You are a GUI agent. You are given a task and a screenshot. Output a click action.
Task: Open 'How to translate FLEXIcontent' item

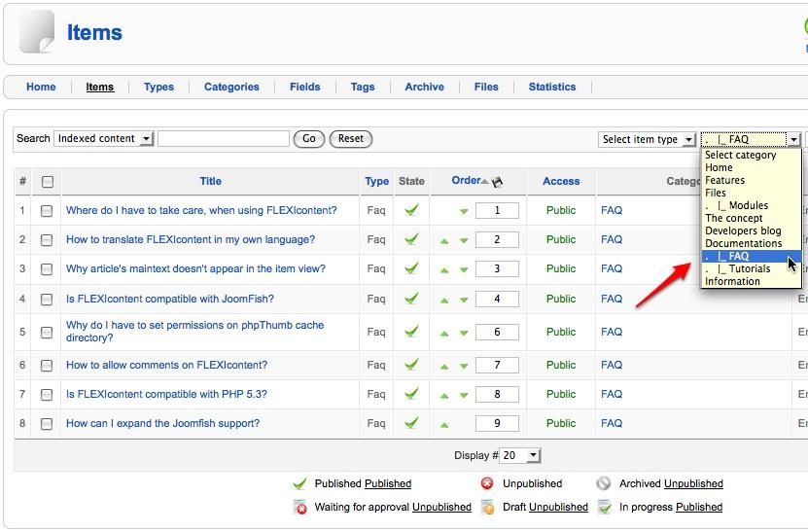(x=191, y=239)
